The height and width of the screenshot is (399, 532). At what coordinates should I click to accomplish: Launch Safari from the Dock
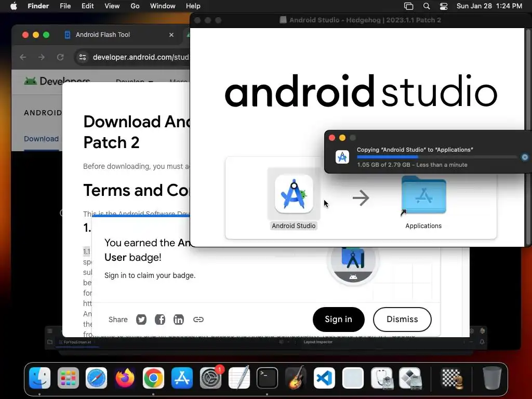96,378
